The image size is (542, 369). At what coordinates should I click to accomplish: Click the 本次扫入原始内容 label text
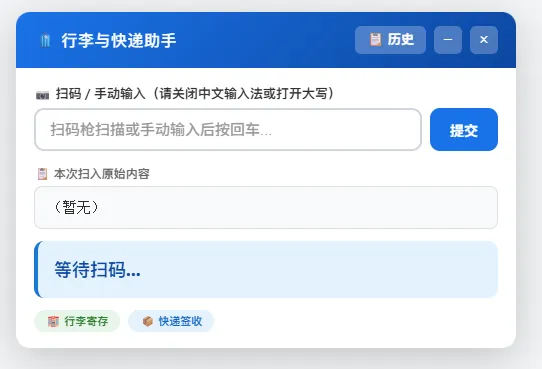[x=102, y=174]
